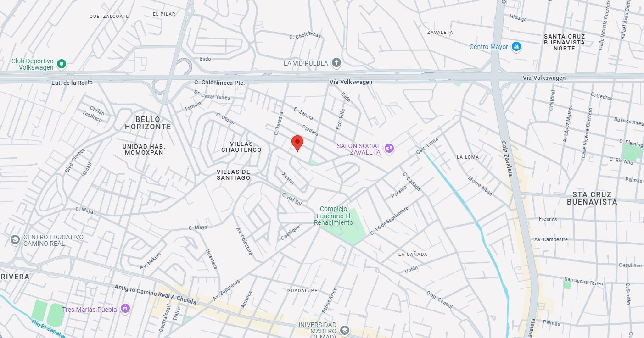Select the Centro Educativo Camino Real school icon

15,240
